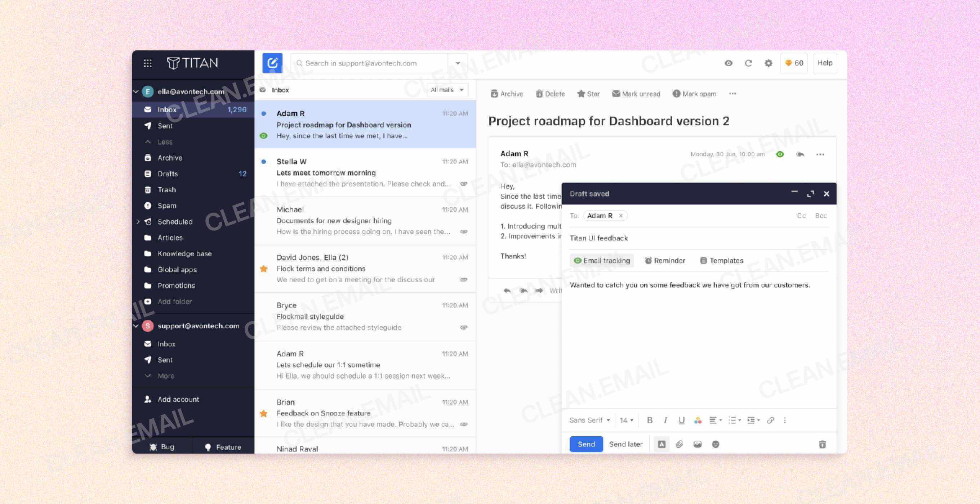Toggle bold formatting in the composer

click(650, 420)
